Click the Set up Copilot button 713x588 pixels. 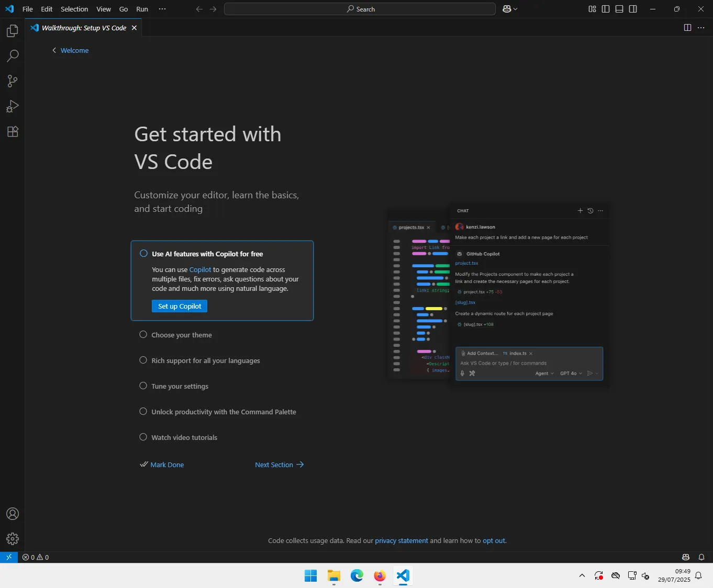click(180, 306)
